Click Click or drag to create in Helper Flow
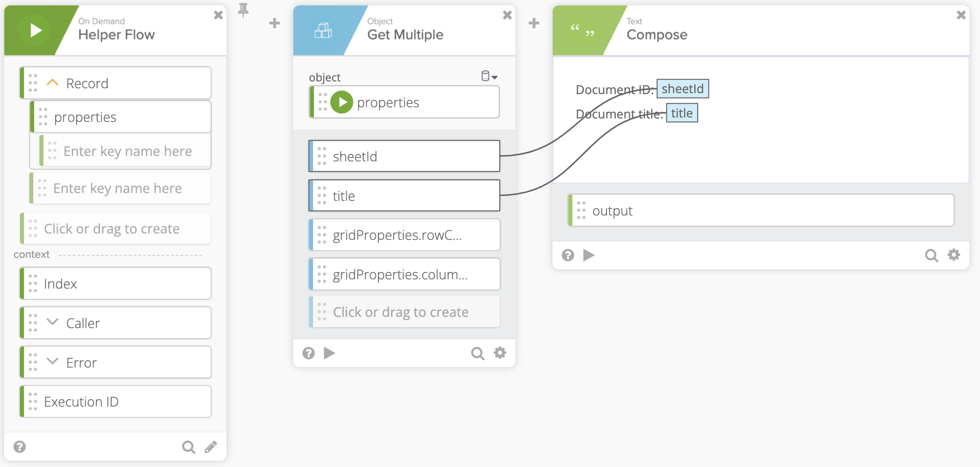Viewport: 980px width, 467px height. point(116,229)
